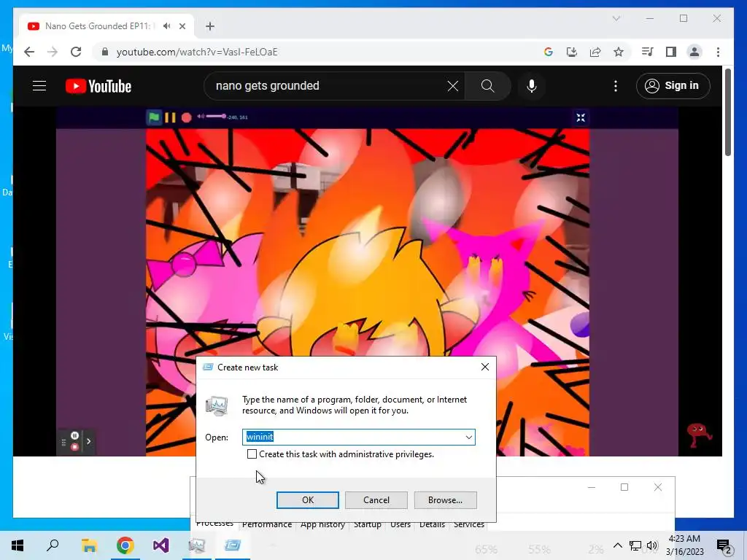The height and width of the screenshot is (560, 747).
Task: Mute the tab using its speaker icon
Action: [166, 26]
